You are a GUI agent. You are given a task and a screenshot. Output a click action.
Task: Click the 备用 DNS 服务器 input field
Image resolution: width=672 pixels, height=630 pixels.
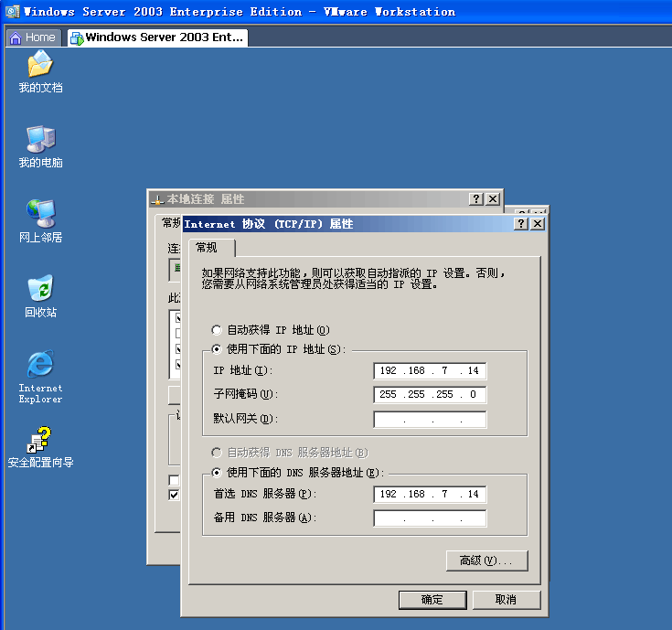(430, 518)
